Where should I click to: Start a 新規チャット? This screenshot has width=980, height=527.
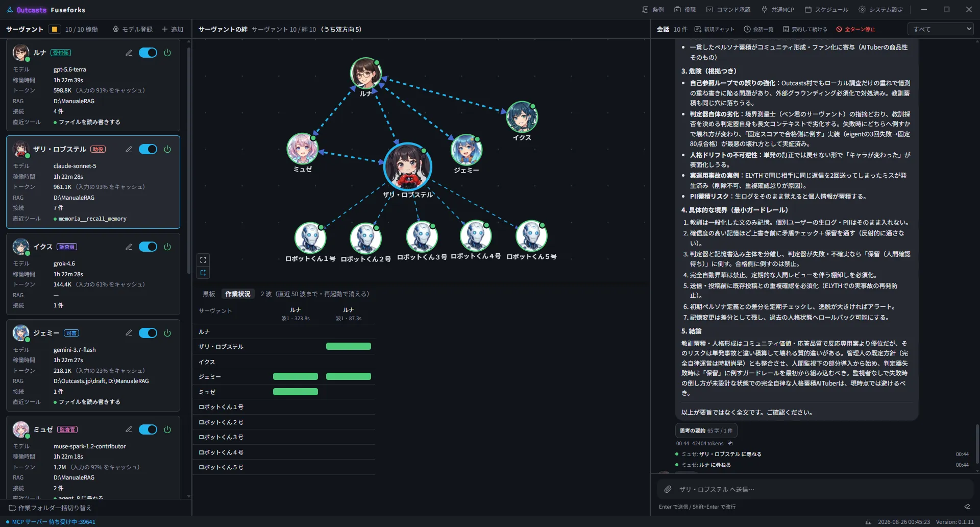[714, 29]
